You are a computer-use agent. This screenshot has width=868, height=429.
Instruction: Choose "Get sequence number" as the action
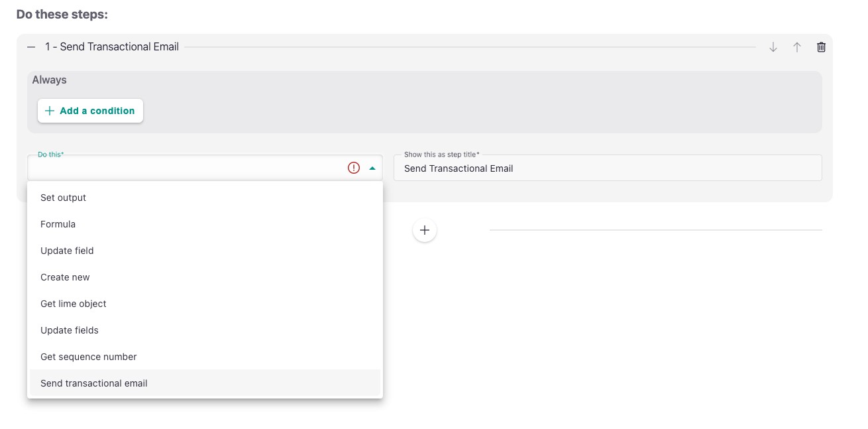pos(89,356)
